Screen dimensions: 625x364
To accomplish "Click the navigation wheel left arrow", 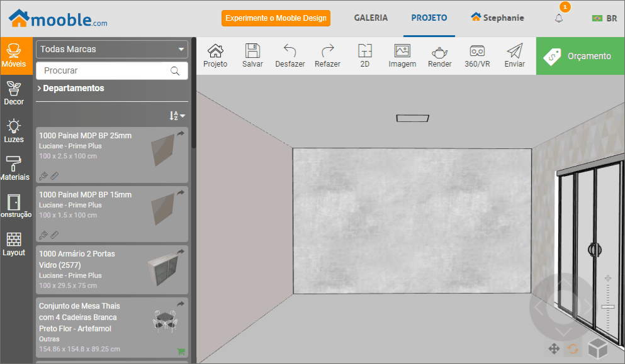I will (x=539, y=307).
